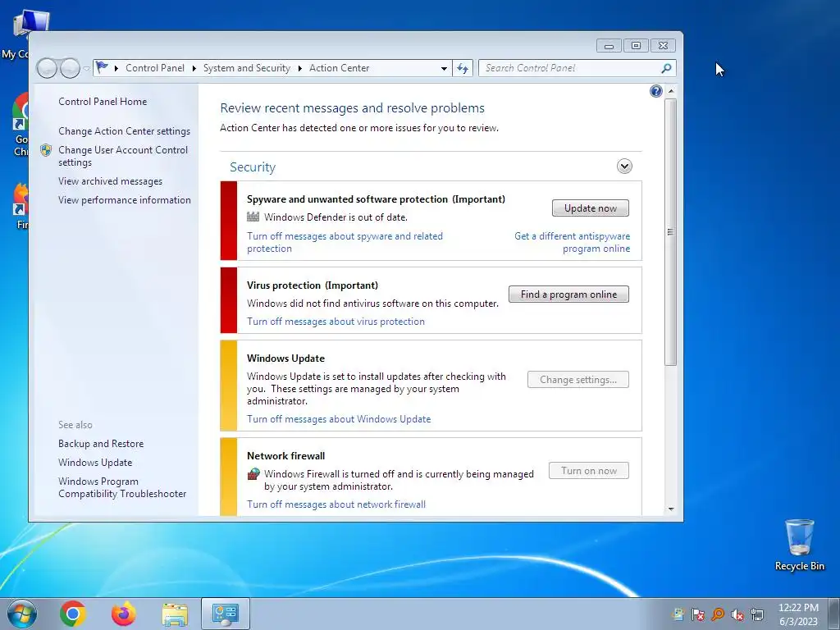
Task: Click the Action Center flag icon in address bar
Action: 102,67
